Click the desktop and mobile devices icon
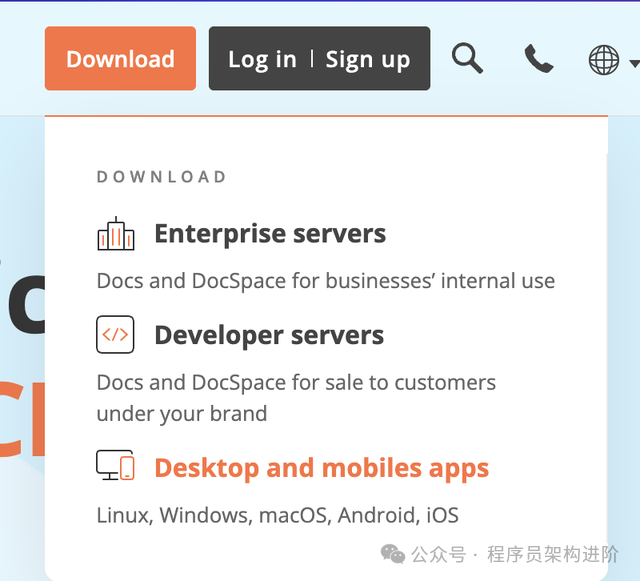Viewport: 640px width, 581px height. (x=115, y=465)
